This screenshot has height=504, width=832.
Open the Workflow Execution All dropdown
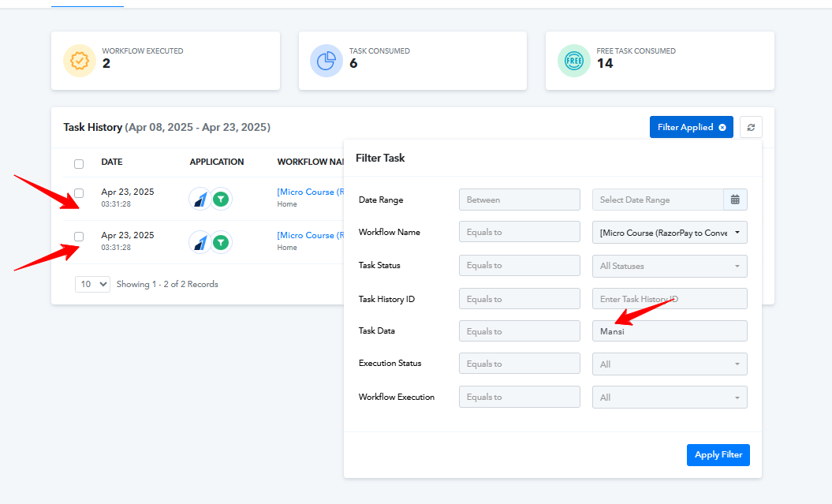point(670,398)
